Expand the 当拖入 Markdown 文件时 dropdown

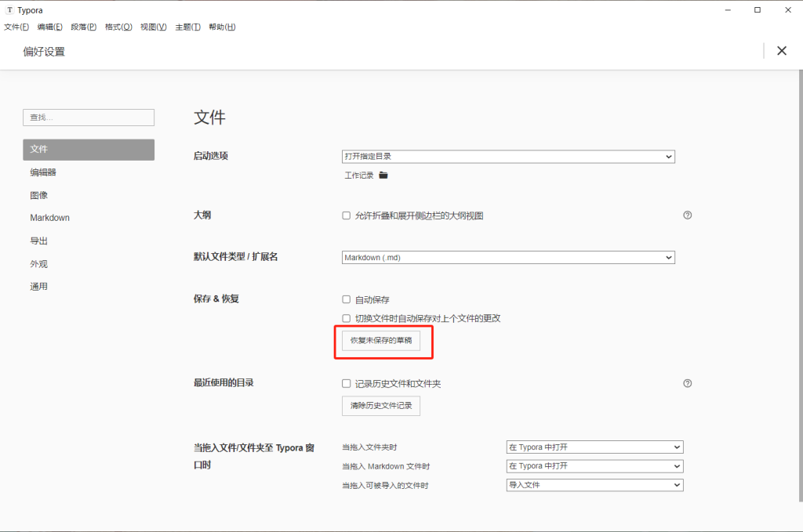pos(594,466)
